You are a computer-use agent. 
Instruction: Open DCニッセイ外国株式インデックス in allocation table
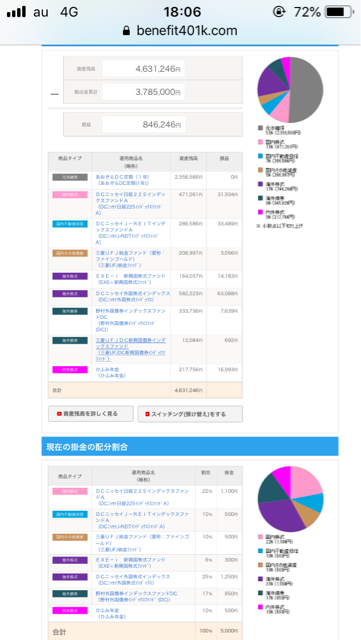pos(133,580)
